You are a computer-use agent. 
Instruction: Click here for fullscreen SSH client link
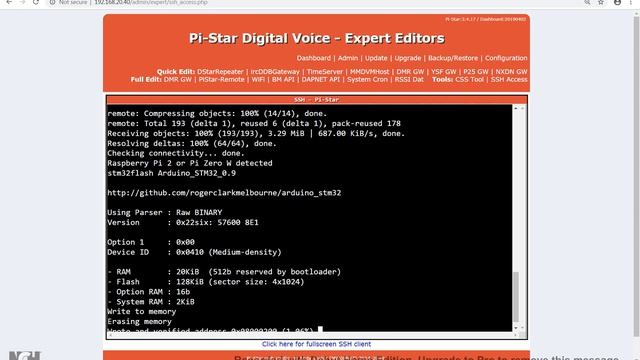(316, 344)
